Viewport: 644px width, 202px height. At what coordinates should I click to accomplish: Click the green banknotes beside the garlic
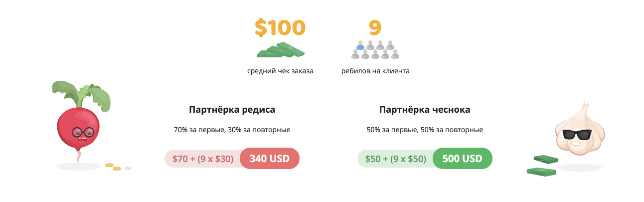[542, 166]
